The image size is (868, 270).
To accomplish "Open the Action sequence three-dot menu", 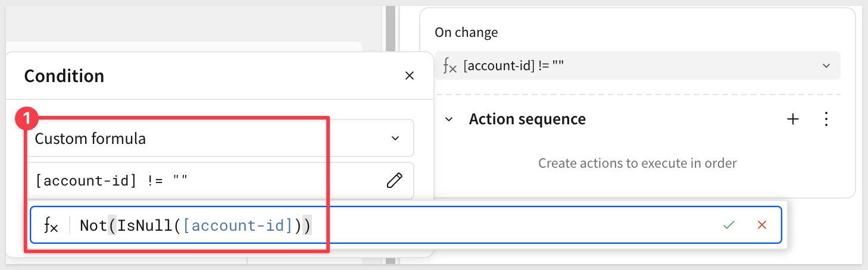I will click(x=826, y=120).
